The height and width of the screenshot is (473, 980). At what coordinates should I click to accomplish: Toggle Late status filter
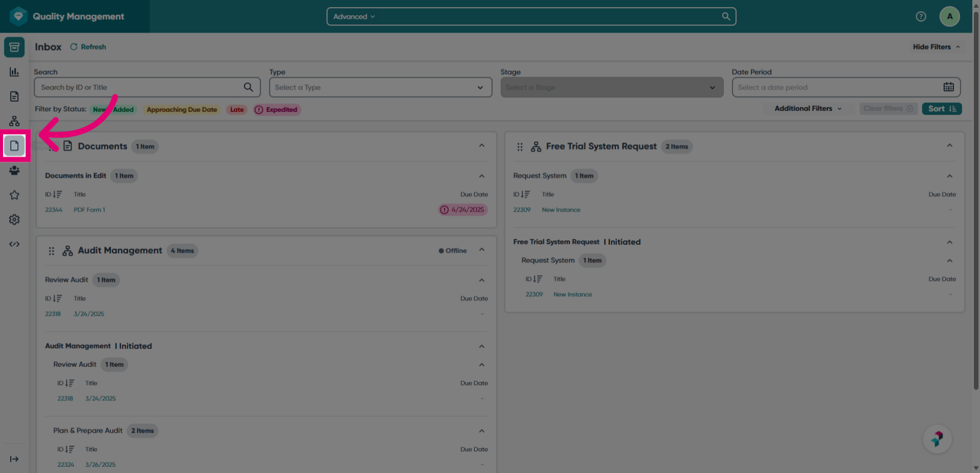(237, 110)
